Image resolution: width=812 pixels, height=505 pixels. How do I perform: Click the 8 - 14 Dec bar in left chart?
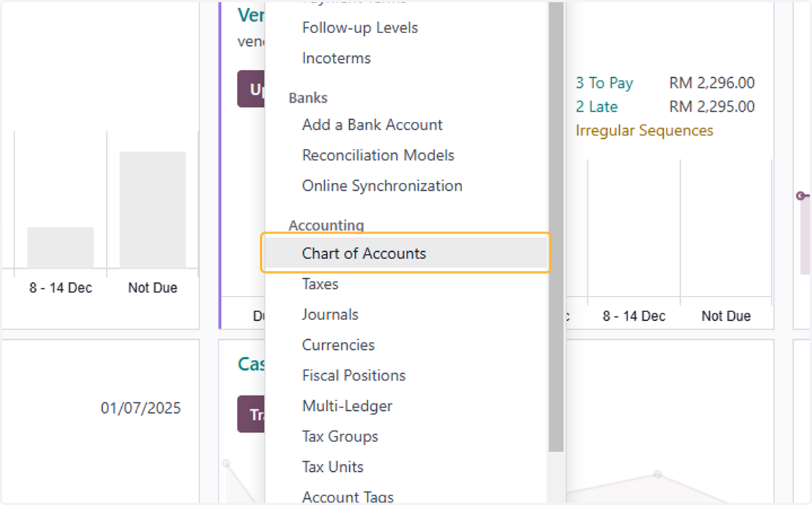click(60, 248)
